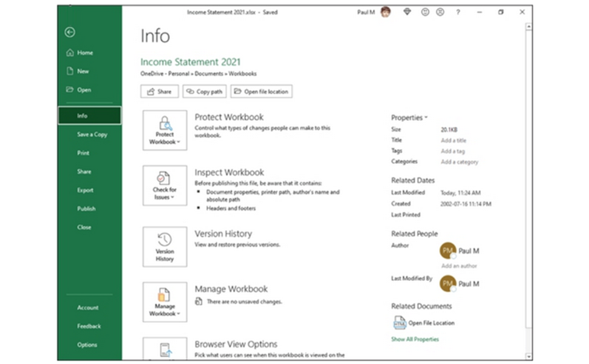
Task: Click the Browser View Options icon
Action: (165, 349)
